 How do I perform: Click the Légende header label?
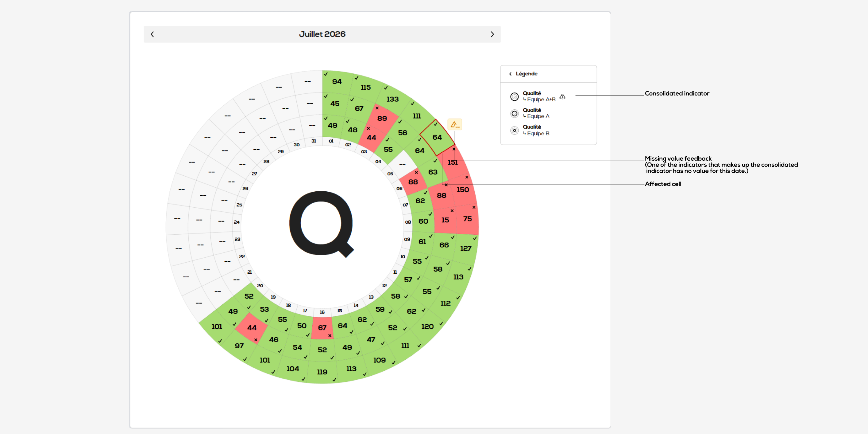click(526, 74)
